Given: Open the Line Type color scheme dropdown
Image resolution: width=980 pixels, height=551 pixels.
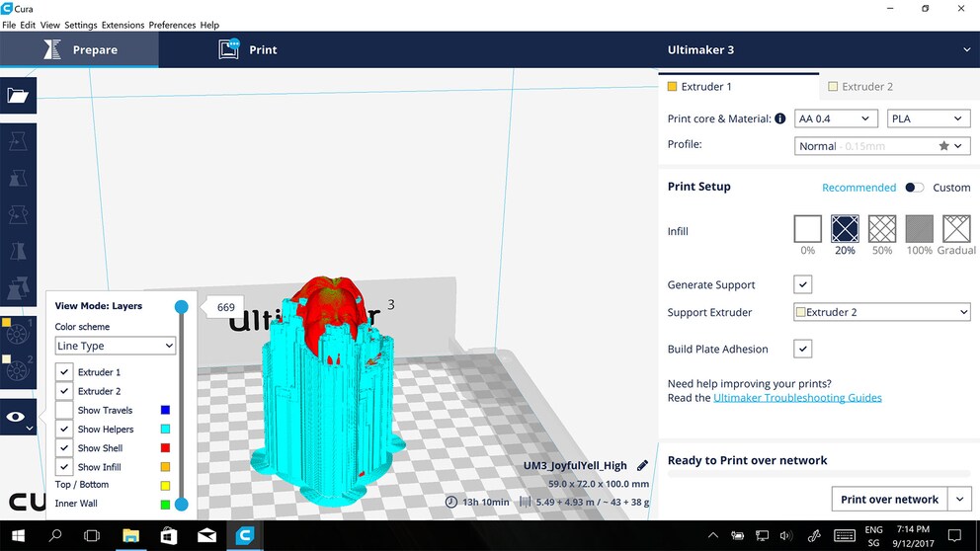Looking at the screenshot, I should [115, 346].
